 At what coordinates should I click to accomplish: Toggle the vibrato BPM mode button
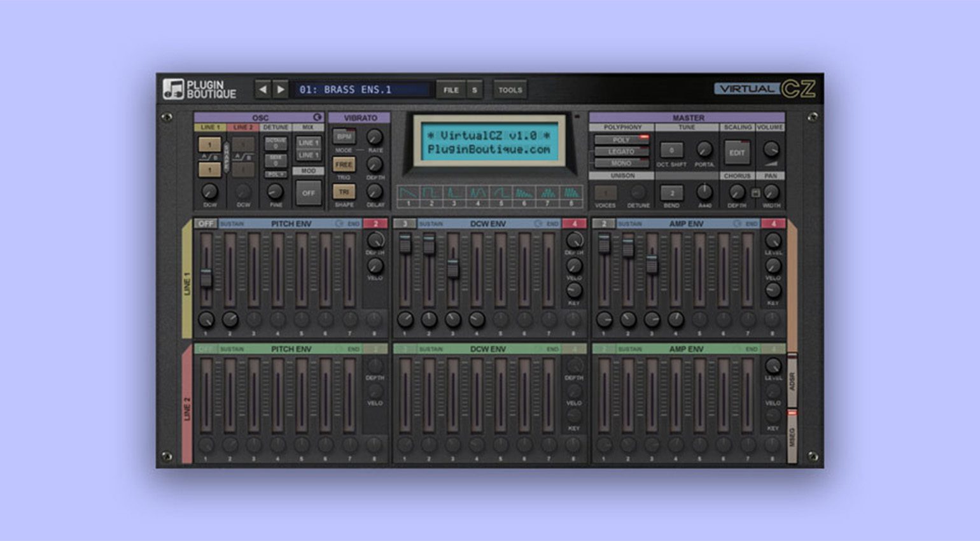(x=344, y=137)
